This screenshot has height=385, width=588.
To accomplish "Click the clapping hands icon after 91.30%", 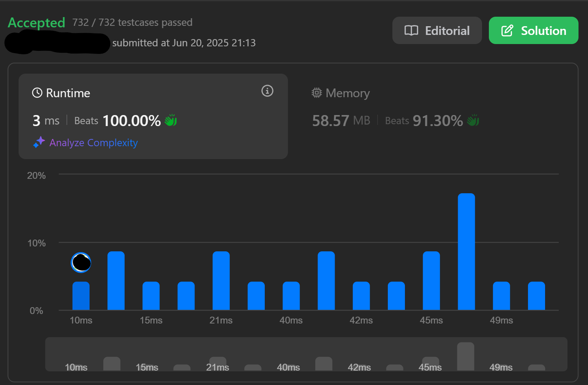I will 473,120.
